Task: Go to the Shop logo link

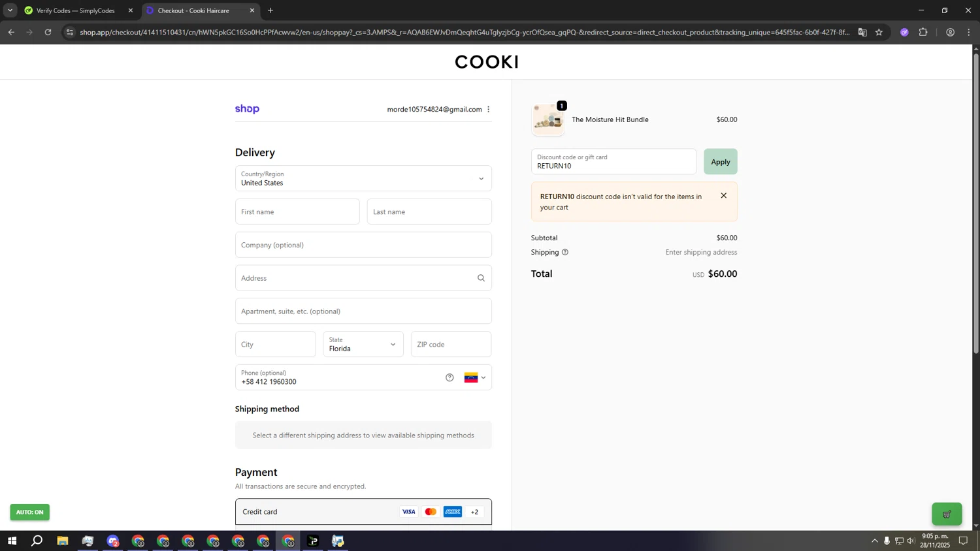Action: point(247,109)
